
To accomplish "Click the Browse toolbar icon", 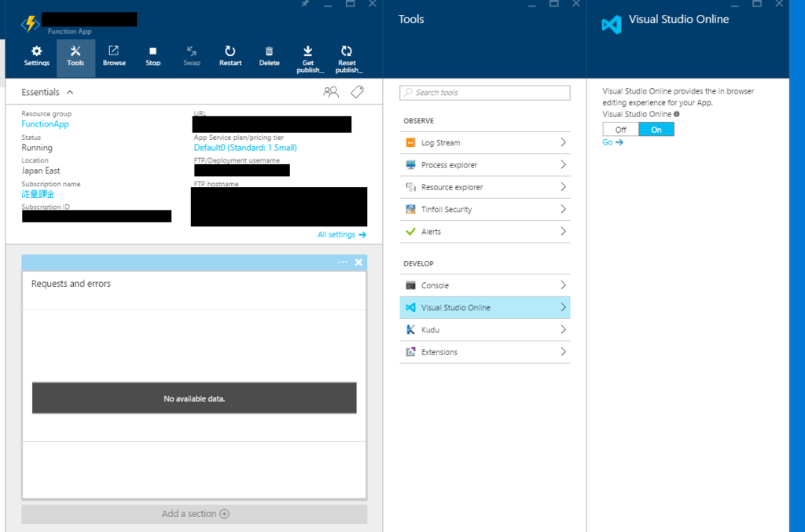I will (114, 51).
